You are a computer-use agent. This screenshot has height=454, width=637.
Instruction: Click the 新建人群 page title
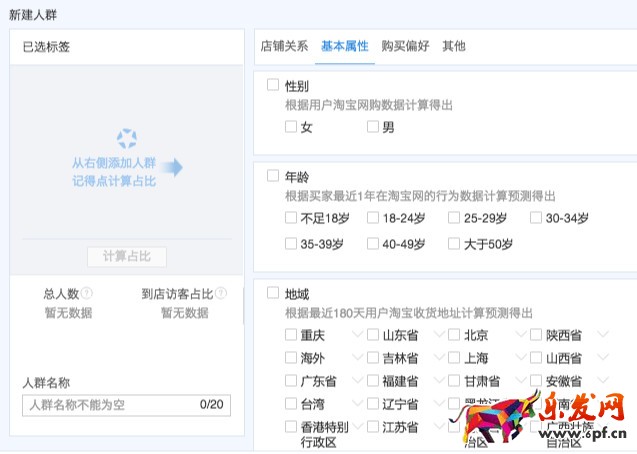point(33,15)
